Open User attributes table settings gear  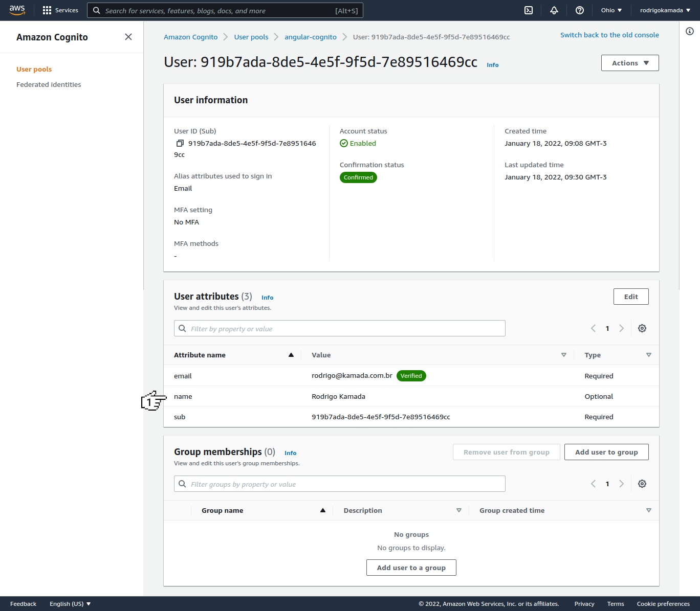coord(642,328)
